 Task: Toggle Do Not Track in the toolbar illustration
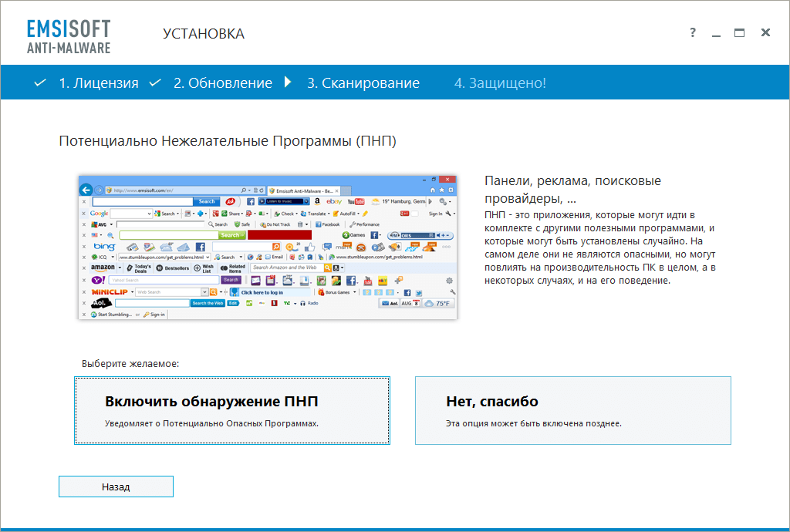coord(275,224)
